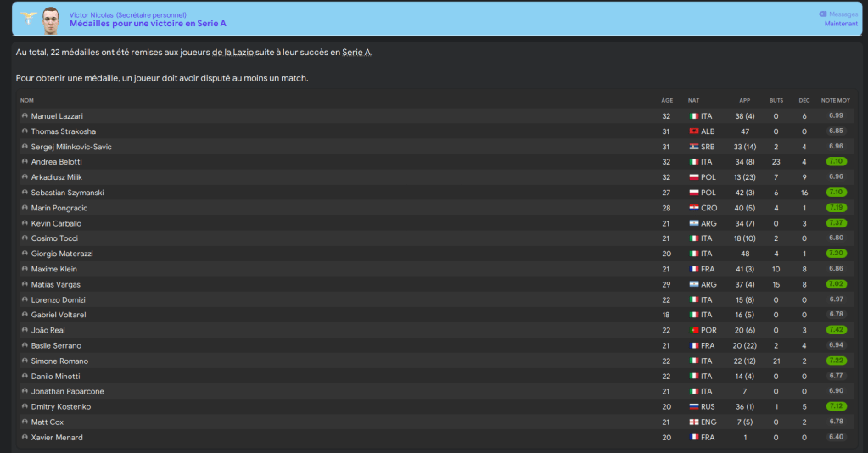Click info icon beside Xavier Menard
868x453 pixels.
click(25, 437)
